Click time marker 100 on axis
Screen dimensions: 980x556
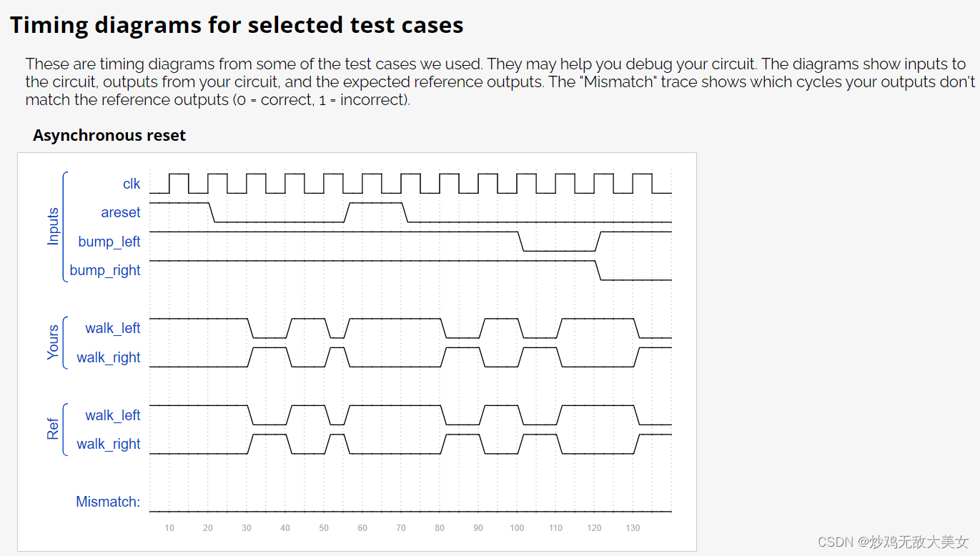coord(517,528)
